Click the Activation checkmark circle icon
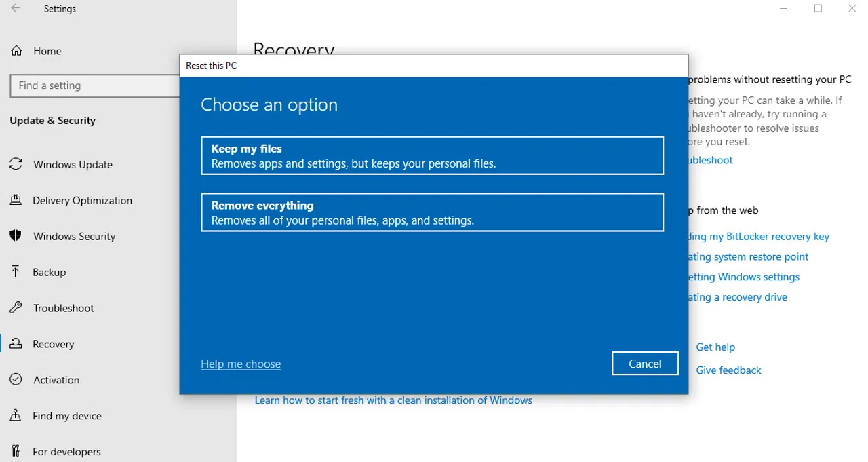868x462 pixels. 16,380
